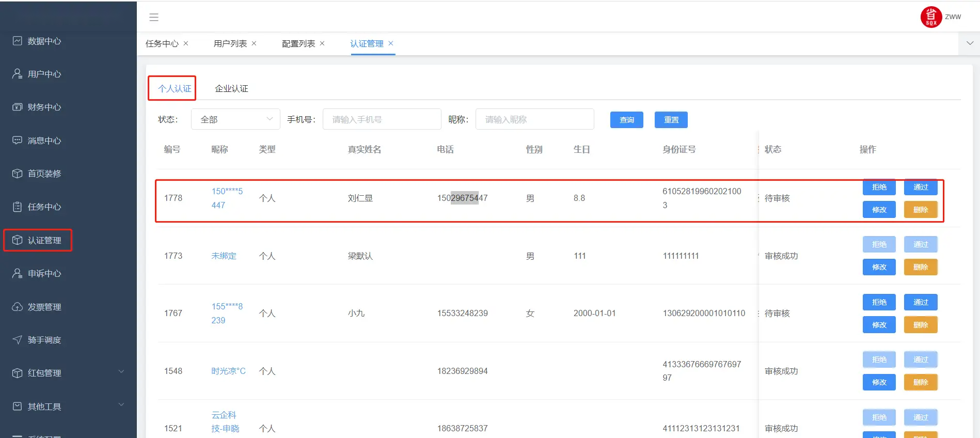Open 财务中心 in the sidebar
This screenshot has width=980, height=438.
pos(44,107)
